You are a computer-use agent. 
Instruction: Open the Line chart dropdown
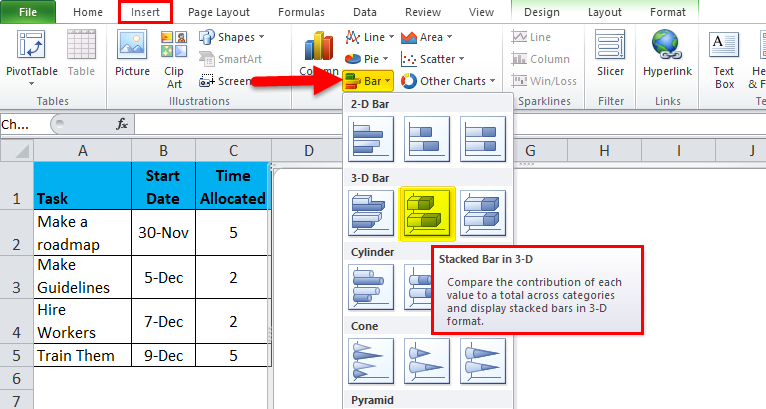(x=369, y=37)
